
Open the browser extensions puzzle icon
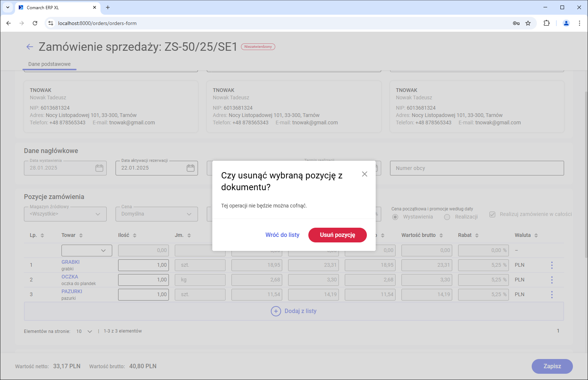click(546, 23)
